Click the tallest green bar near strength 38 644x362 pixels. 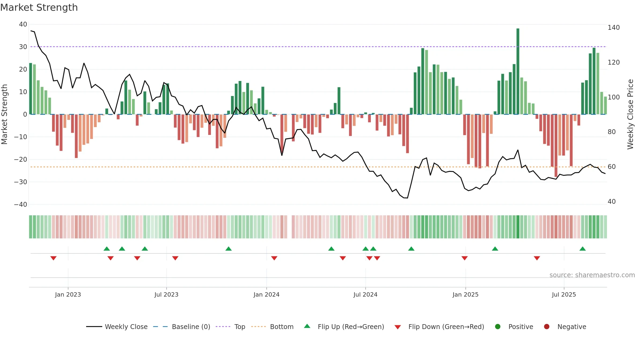click(x=518, y=71)
